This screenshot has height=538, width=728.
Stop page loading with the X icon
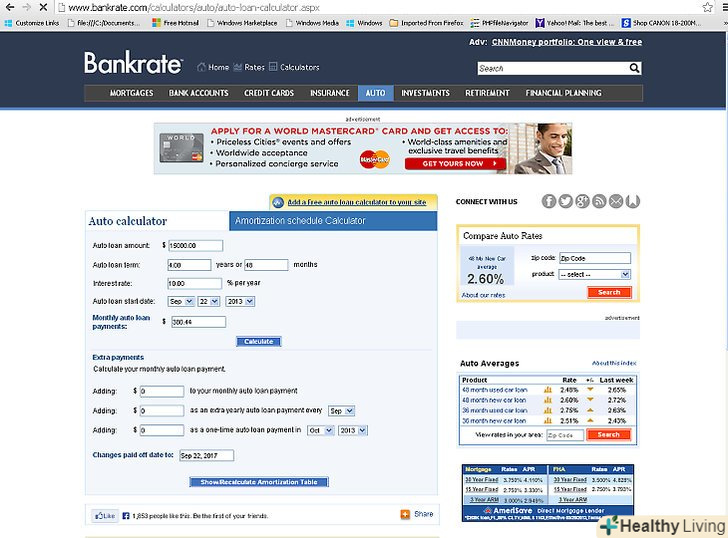tap(43, 7)
